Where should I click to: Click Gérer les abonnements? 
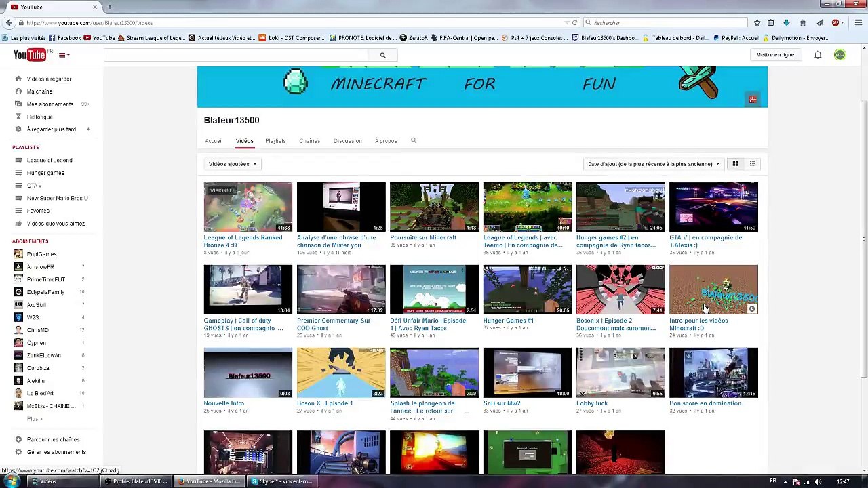click(56, 452)
